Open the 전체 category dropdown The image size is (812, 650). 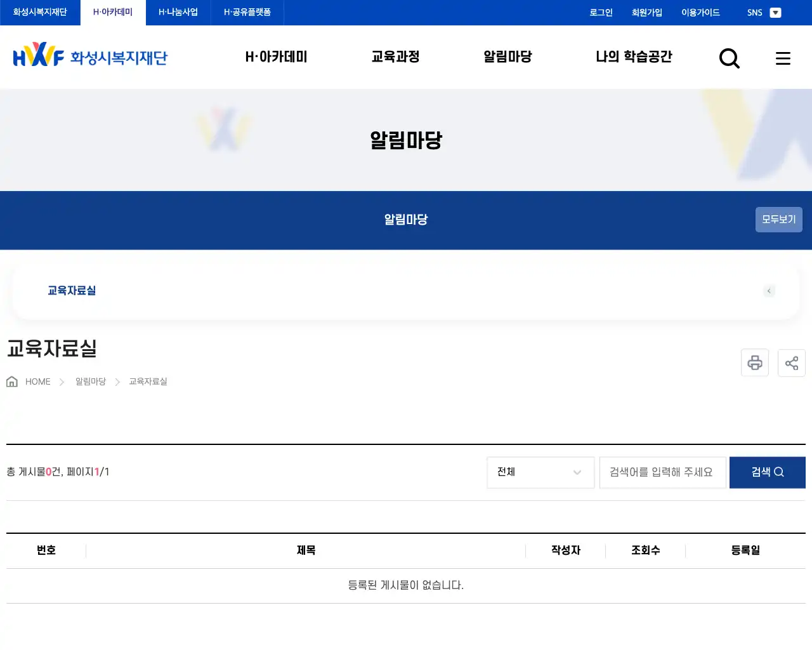click(x=540, y=472)
